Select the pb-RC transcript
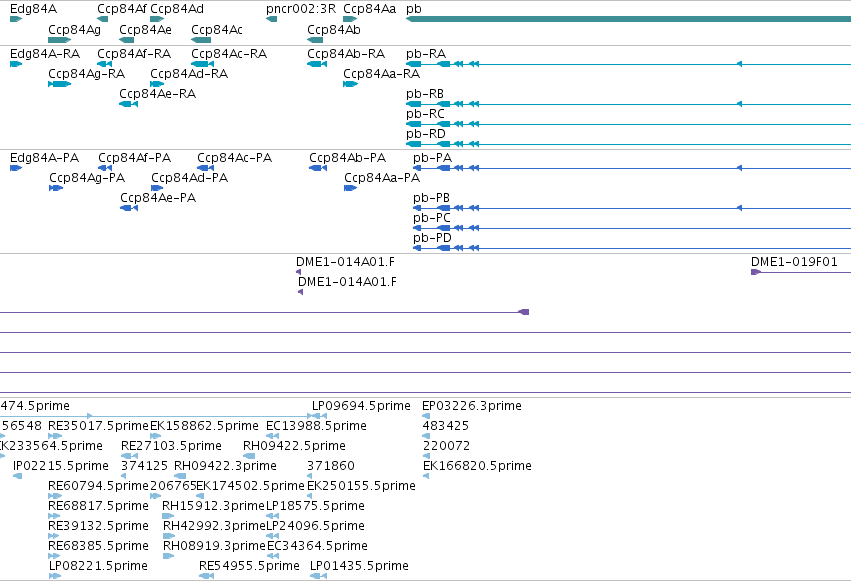Image resolution: width=851 pixels, height=581 pixels. (628, 124)
